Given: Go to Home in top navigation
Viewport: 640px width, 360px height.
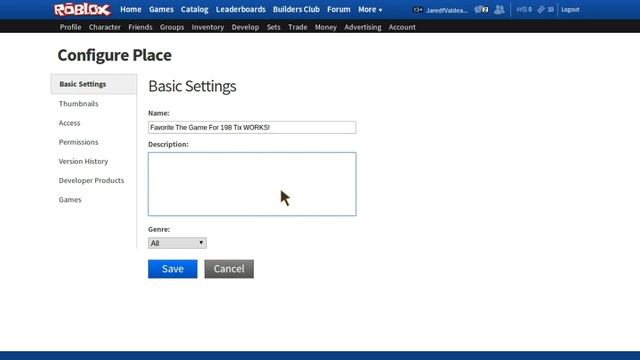Looking at the screenshot, I should (x=131, y=9).
